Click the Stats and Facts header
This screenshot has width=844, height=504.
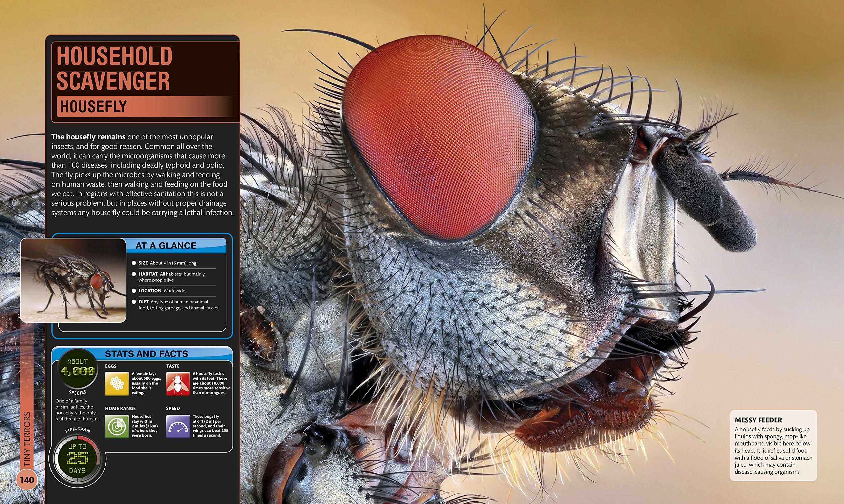click(x=146, y=354)
